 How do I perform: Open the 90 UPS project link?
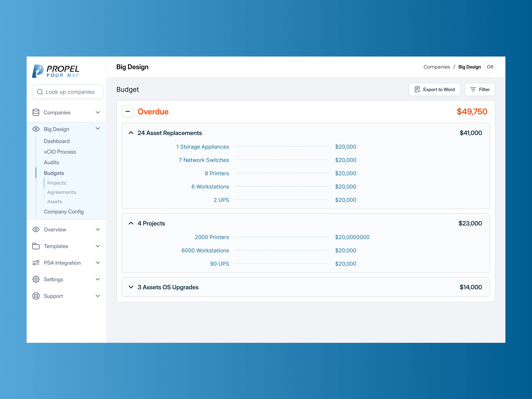coord(220,264)
